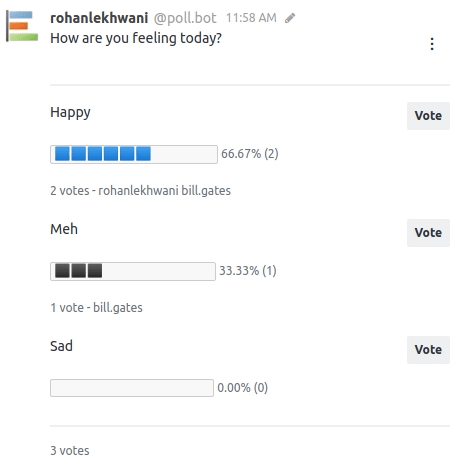Click the poll bot avatar icon
The width and height of the screenshot is (468, 469).
[22, 26]
